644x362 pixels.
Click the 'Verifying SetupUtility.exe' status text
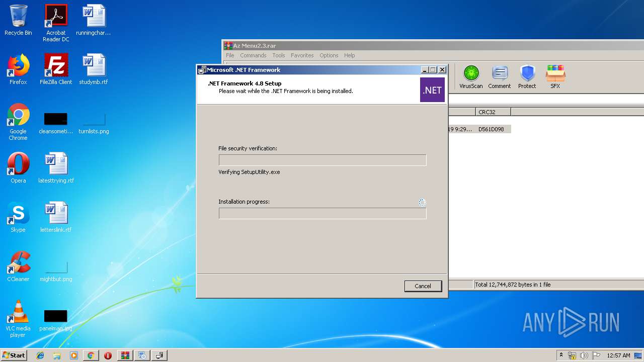pyautogui.click(x=249, y=172)
